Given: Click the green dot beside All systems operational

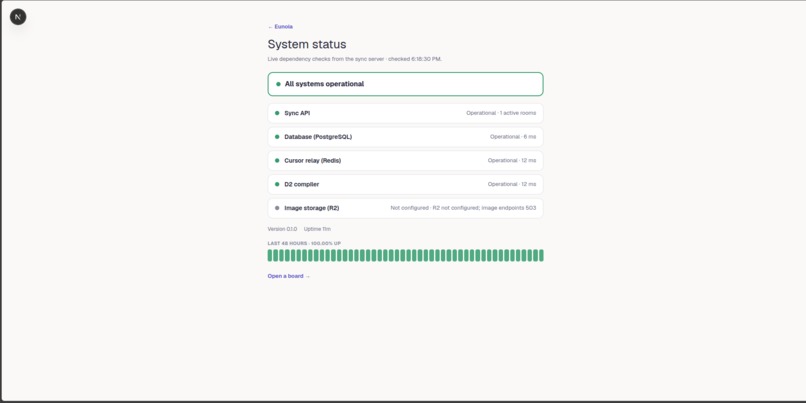Looking at the screenshot, I should click(278, 84).
